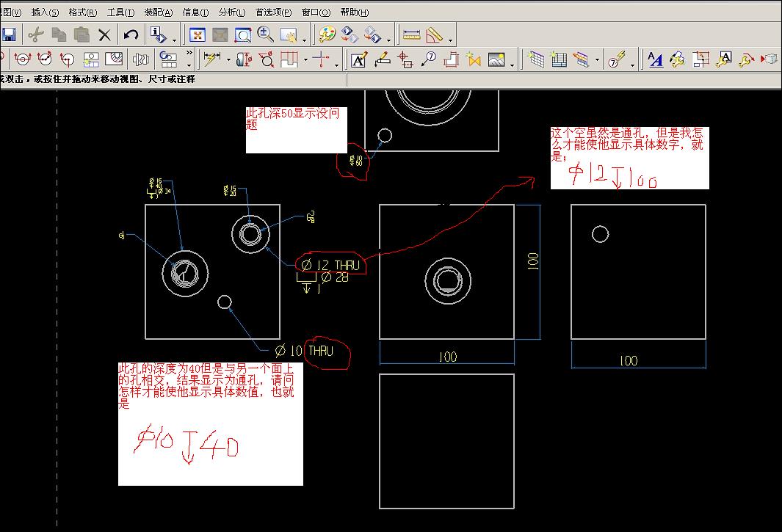Select horizontal 100 dimension under middle view
Screen dimensions: 782x532
click(448, 357)
